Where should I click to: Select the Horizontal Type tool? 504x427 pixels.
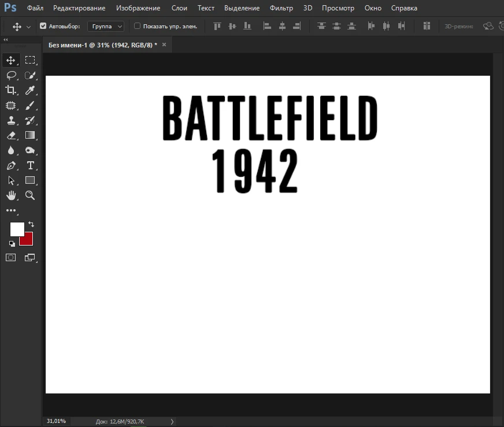[30, 165]
